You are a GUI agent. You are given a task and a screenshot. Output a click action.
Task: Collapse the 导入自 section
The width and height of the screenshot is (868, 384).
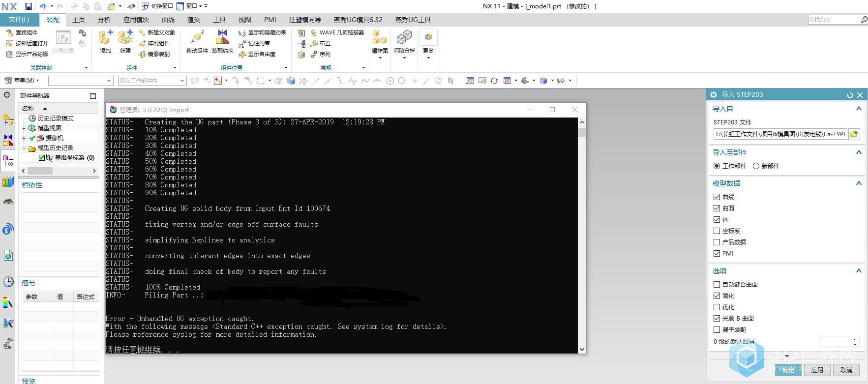point(859,109)
